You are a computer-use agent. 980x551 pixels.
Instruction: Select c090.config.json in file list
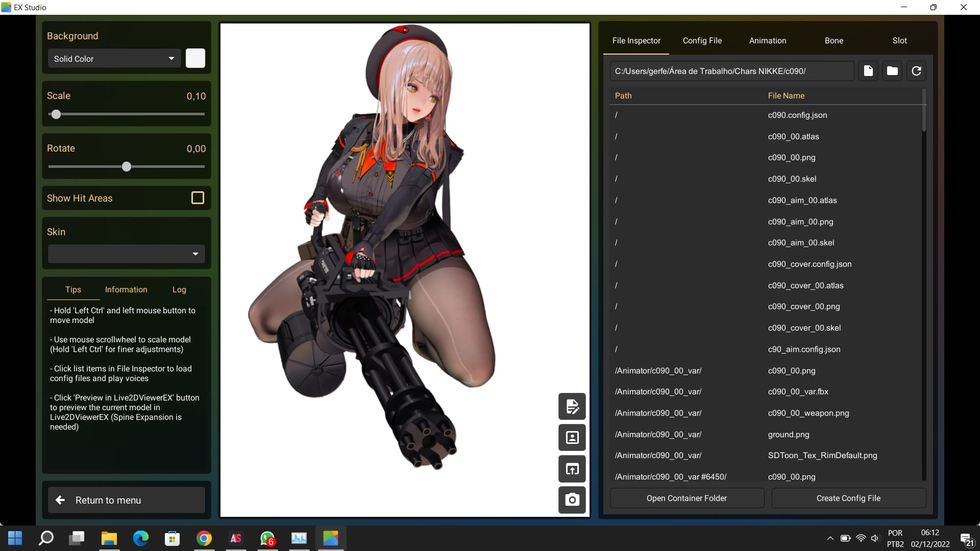[x=765, y=115]
